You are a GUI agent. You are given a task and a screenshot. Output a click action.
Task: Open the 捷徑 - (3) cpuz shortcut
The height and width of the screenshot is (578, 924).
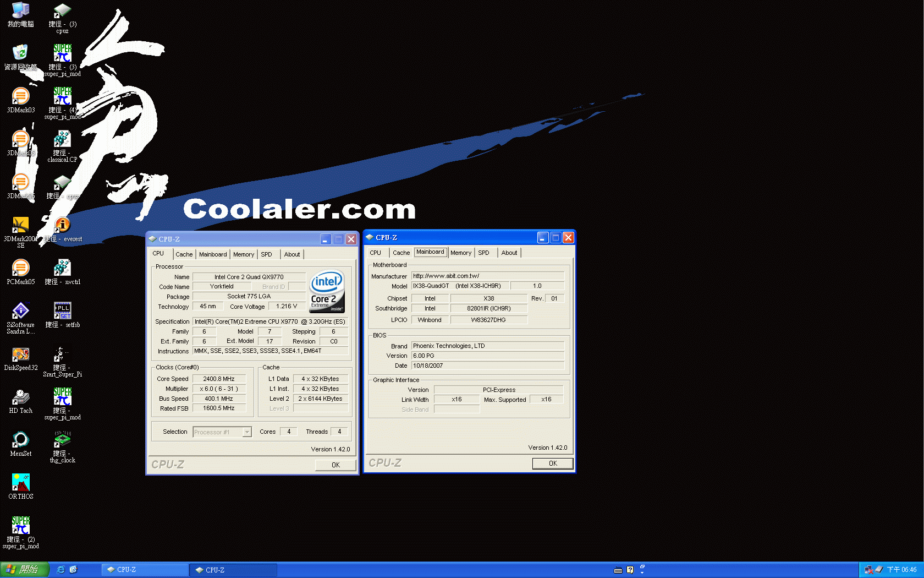[x=62, y=18]
